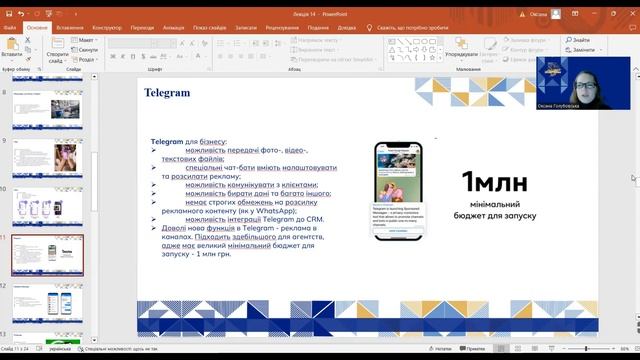
Task: Click the Start slideshow icon in quick access
Action: (49, 14)
